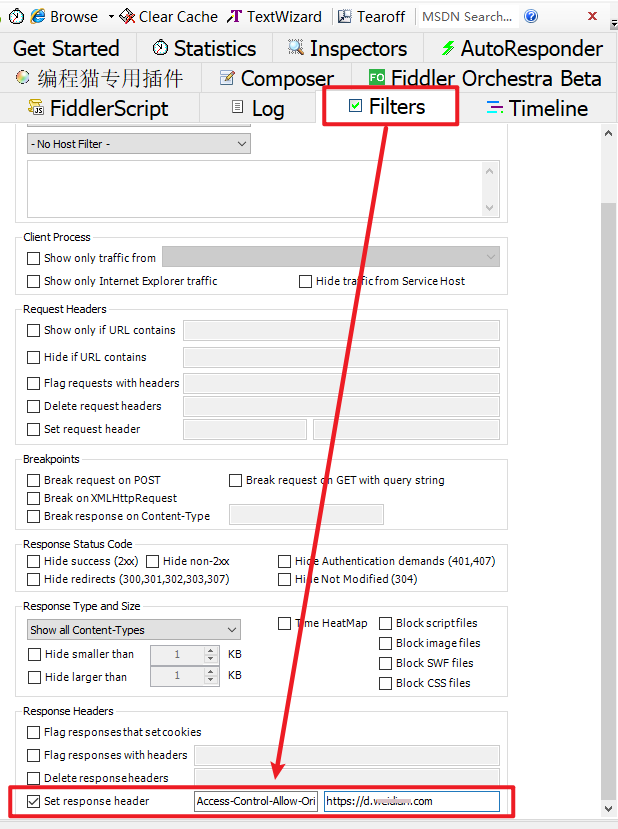Click the MSDN Search input box
Screen dimensions: 618x829
468,16
